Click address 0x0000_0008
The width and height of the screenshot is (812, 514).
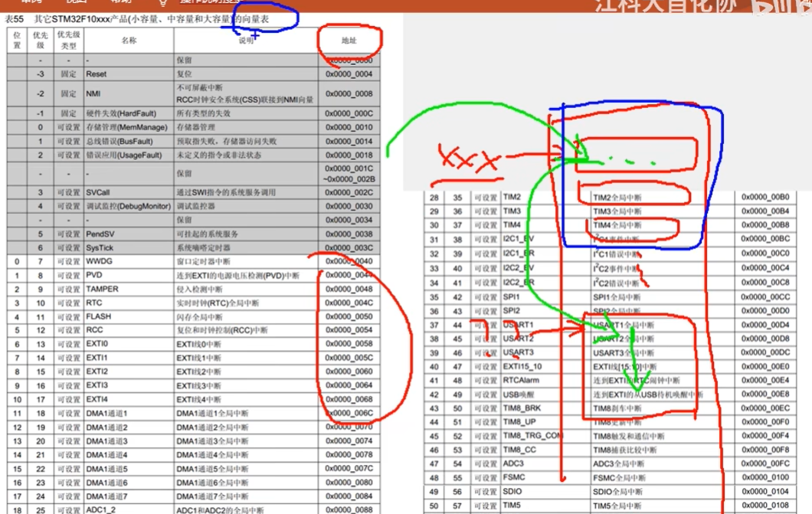click(349, 93)
